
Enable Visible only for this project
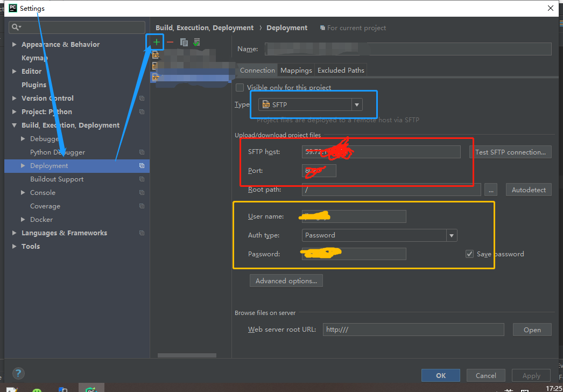[x=239, y=87]
